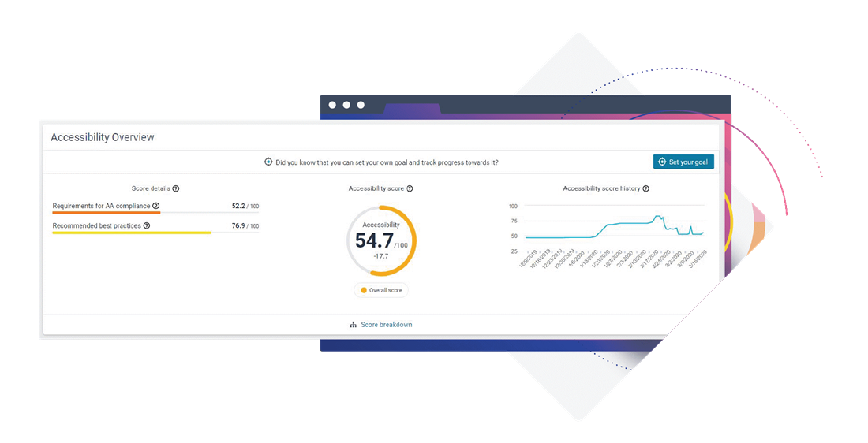Click the 54.7 accessibility score donut chart
868x443 pixels.
381,240
